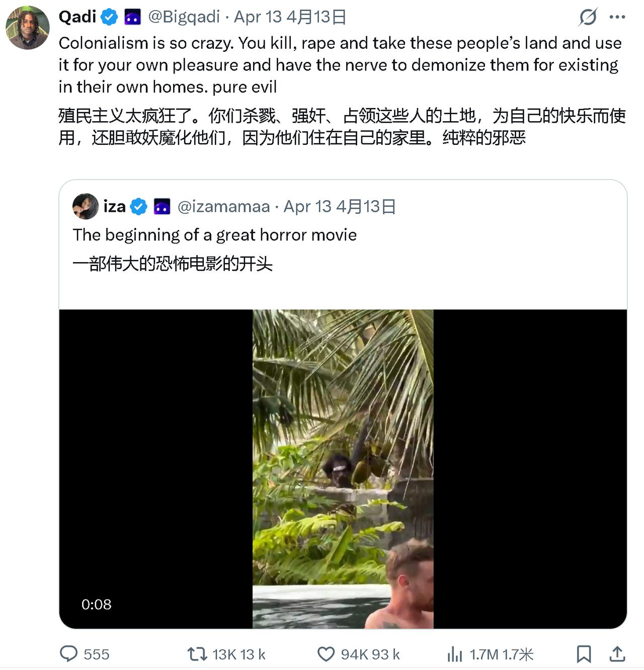Click iza's blue verified badge
644x670 pixels.
[x=139, y=207]
